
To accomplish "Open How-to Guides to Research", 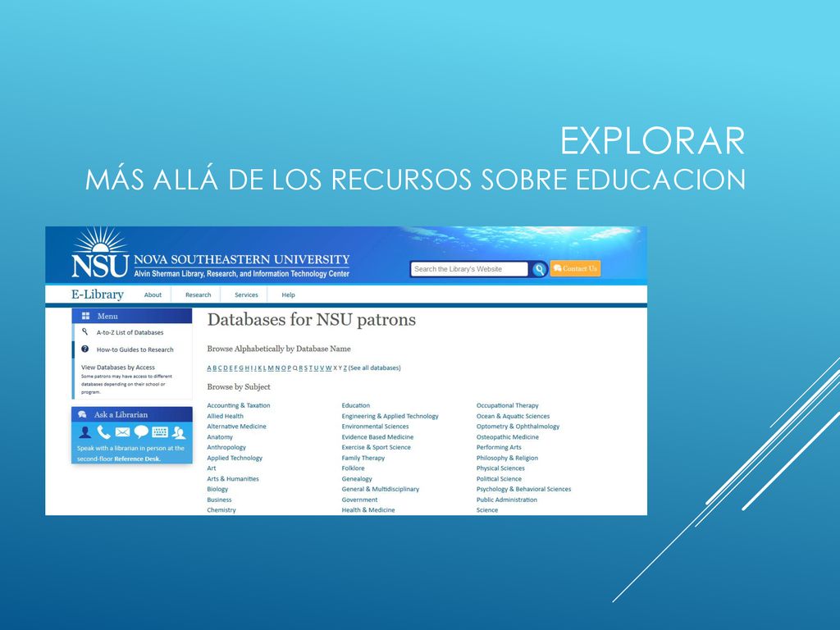I will (135, 349).
